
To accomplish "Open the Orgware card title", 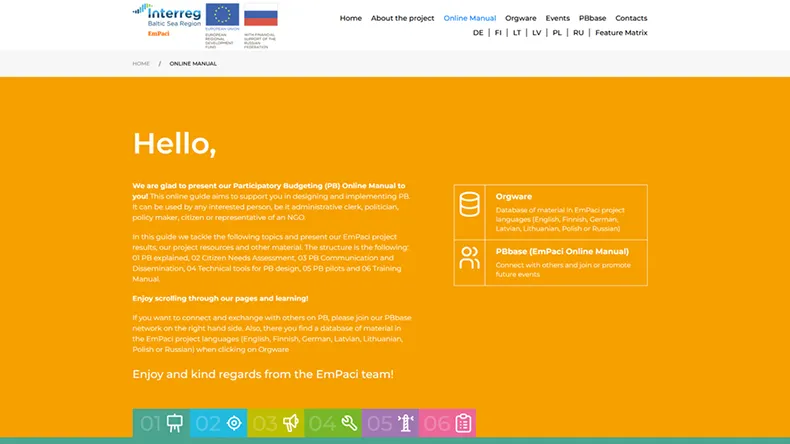I will pyautogui.click(x=514, y=197).
